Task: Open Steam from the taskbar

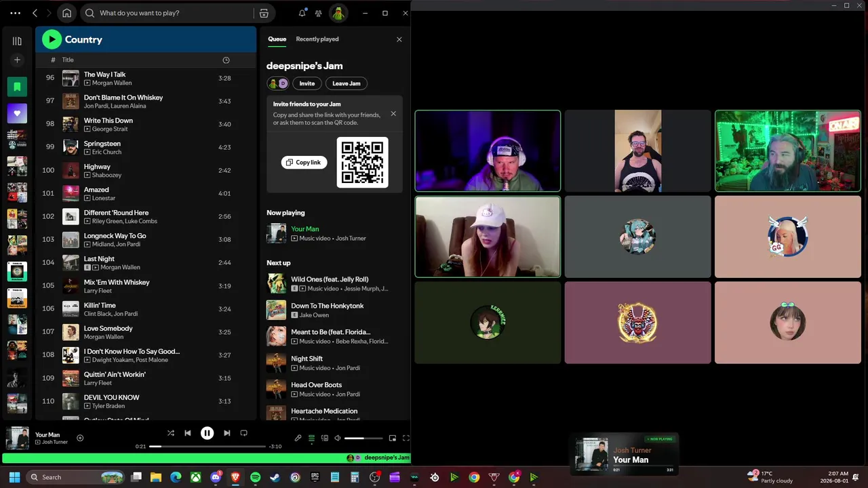Action: click(x=275, y=477)
